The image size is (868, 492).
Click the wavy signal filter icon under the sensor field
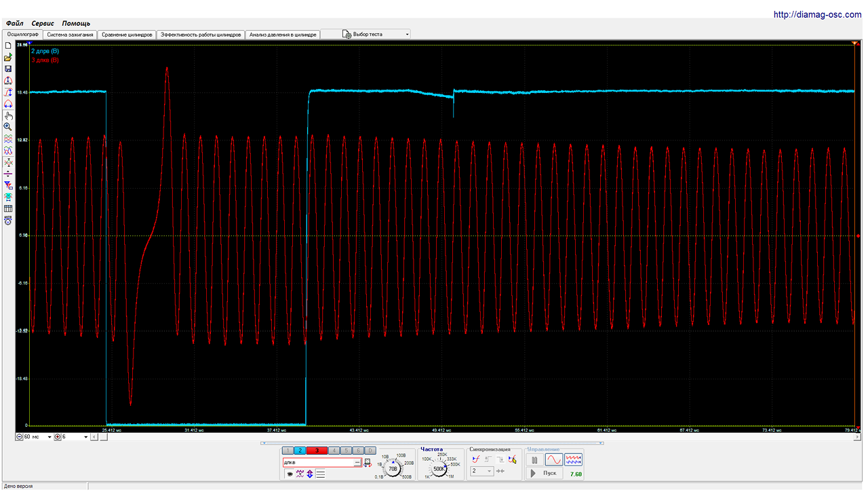[300, 474]
